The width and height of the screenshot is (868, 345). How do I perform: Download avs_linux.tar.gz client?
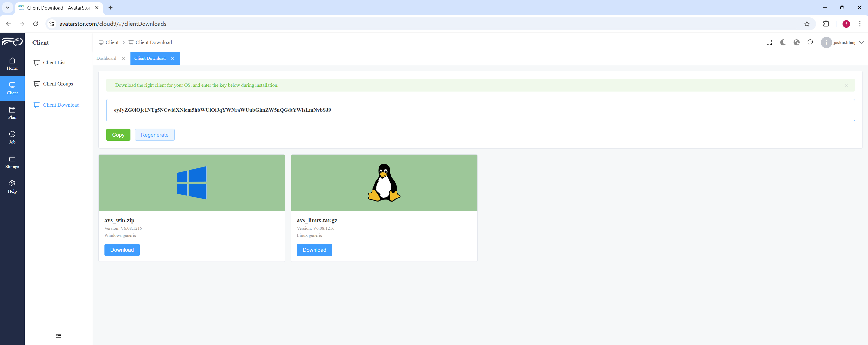(314, 250)
